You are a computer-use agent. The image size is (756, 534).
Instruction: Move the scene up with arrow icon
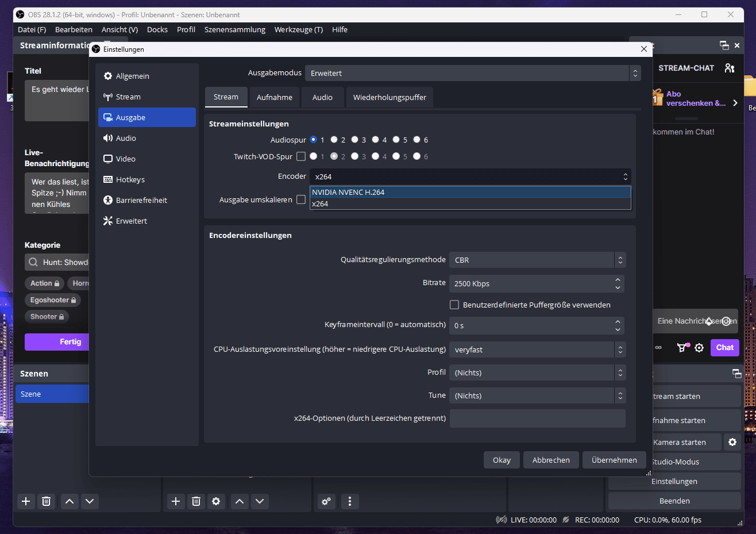70,501
